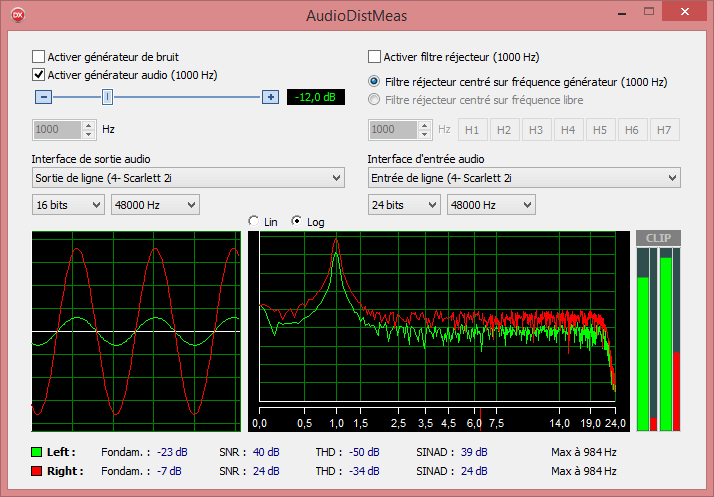Screen dimensions: 714x497
Task: Click the red Right channel color square
Action: [x=38, y=471]
